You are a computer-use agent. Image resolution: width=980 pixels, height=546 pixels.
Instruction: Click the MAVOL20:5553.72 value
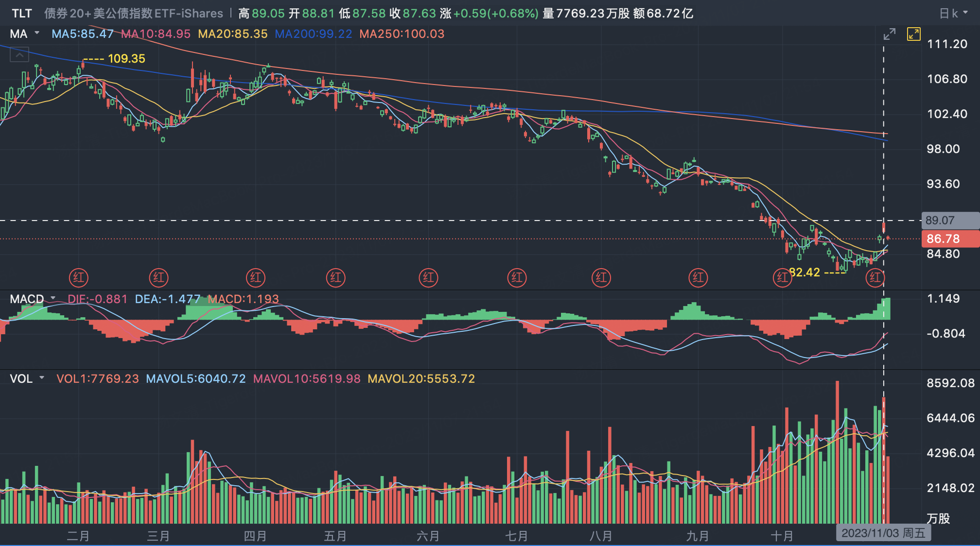coord(421,378)
